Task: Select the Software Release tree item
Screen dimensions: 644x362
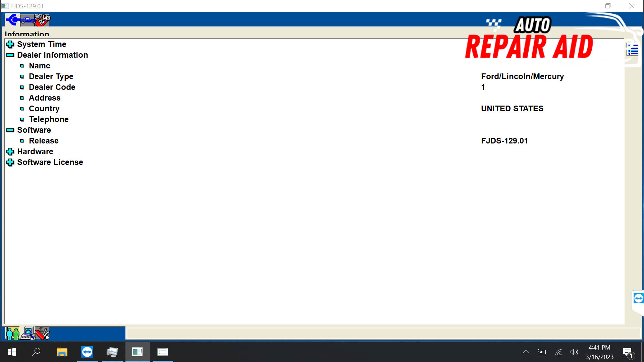Action: pos(43,140)
